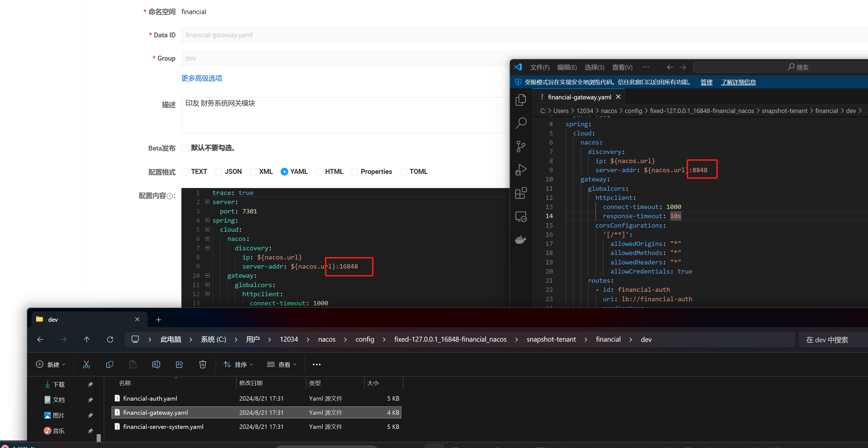Screen dimensions: 868x448
Task: Open 文档 in the File Explorer sidebar
Action: (x=59, y=400)
